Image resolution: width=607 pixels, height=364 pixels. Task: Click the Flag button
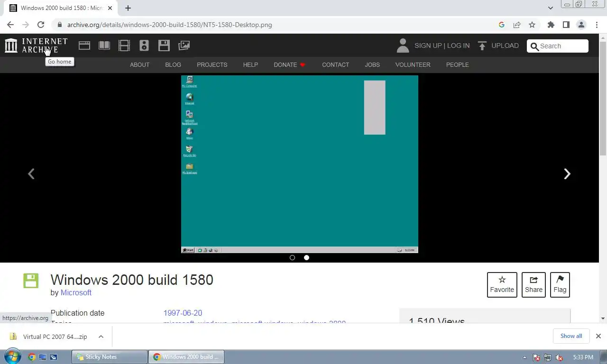point(560,285)
